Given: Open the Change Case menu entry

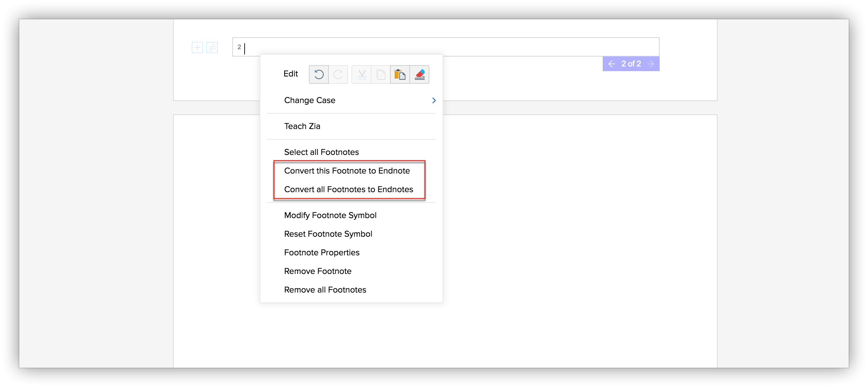Looking at the screenshot, I should 310,100.
